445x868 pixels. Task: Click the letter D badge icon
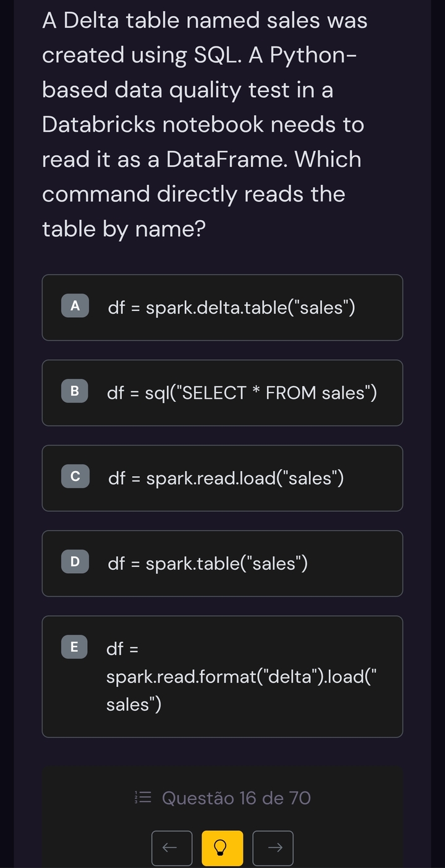(75, 562)
